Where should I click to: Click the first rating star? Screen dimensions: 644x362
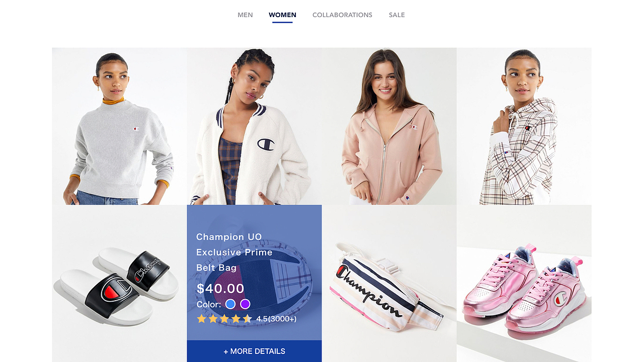coord(202,319)
